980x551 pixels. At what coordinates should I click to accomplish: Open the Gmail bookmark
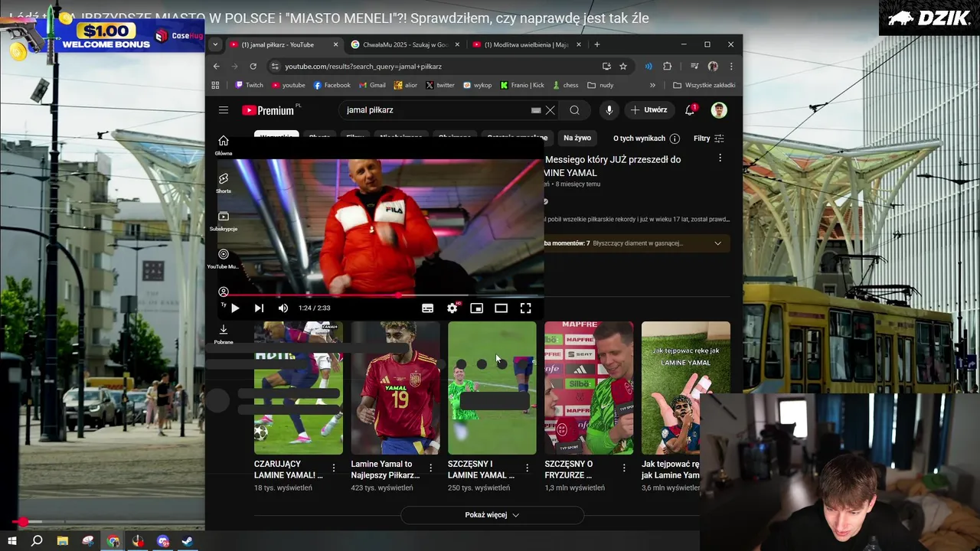[x=372, y=85]
